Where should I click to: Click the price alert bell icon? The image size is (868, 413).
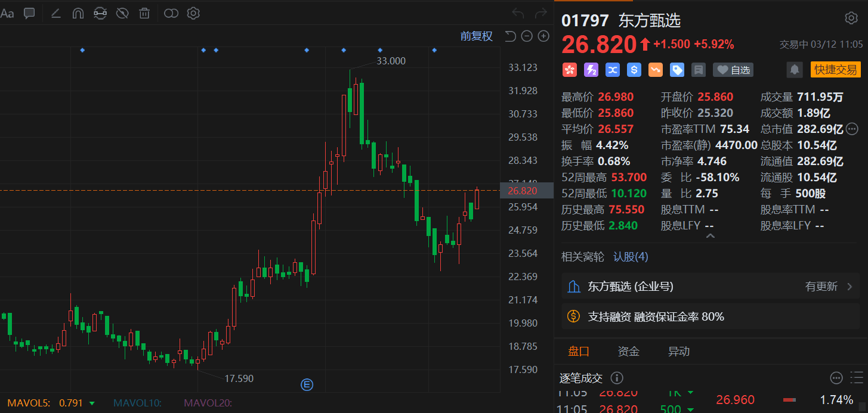(794, 70)
